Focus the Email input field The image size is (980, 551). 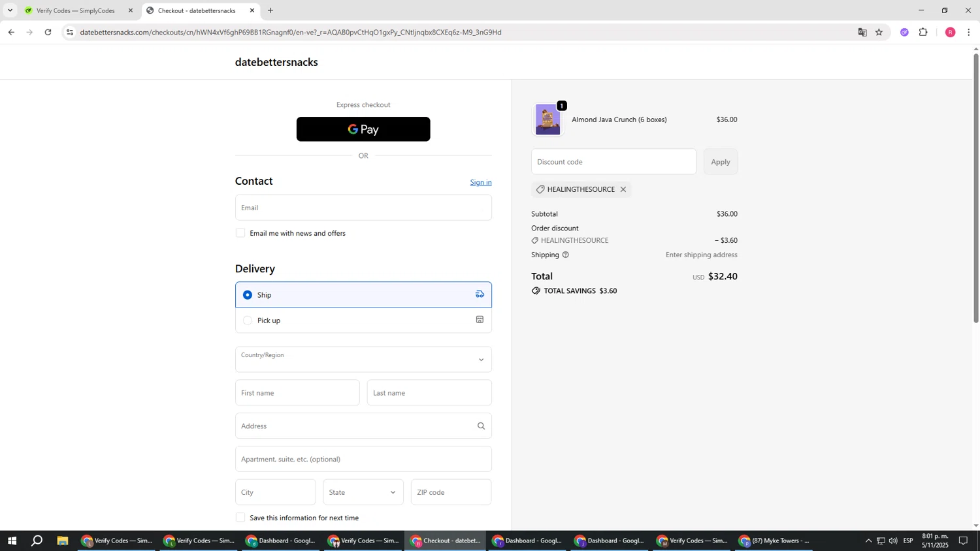[363, 208]
